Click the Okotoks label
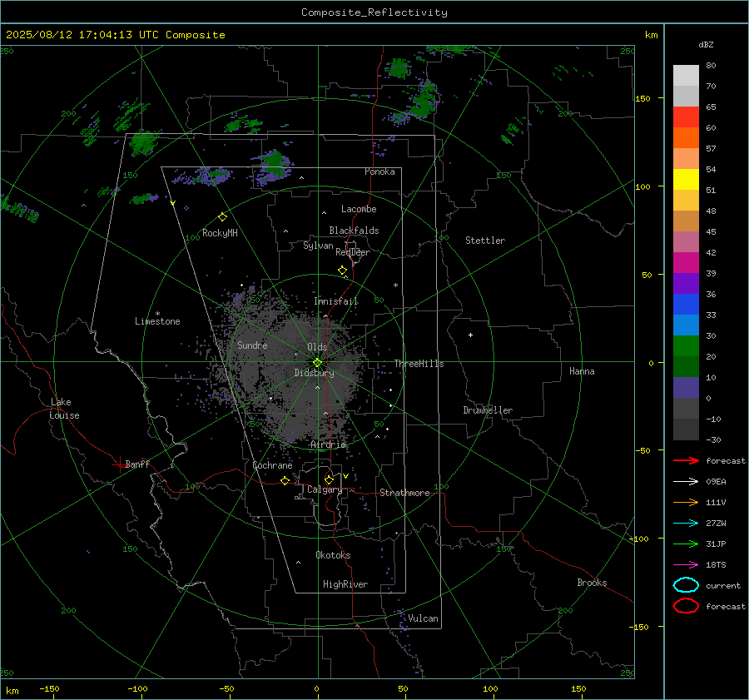The image size is (749, 700). [x=333, y=555]
